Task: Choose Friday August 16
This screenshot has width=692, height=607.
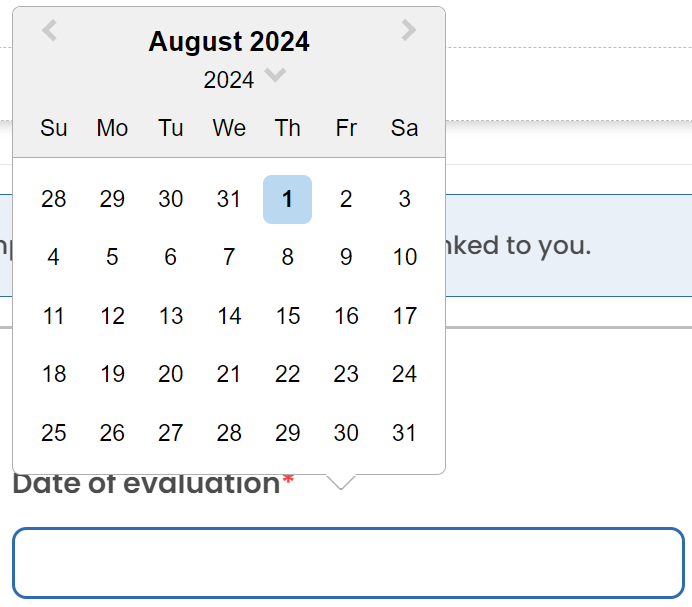Action: 346,316
